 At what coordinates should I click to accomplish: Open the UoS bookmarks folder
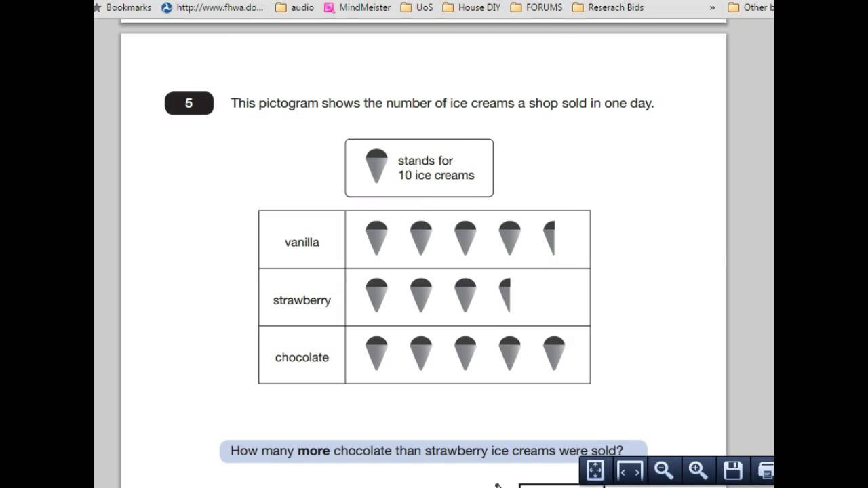[417, 7]
